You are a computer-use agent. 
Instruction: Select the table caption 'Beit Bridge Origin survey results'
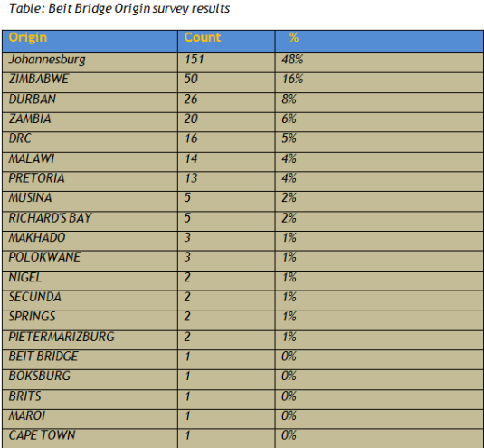point(139,8)
